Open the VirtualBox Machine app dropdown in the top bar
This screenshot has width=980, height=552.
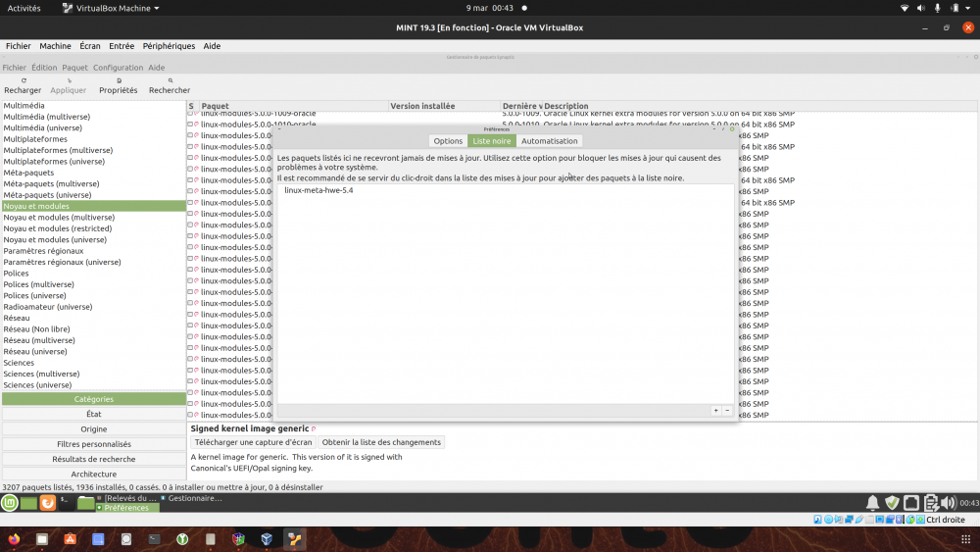click(112, 8)
